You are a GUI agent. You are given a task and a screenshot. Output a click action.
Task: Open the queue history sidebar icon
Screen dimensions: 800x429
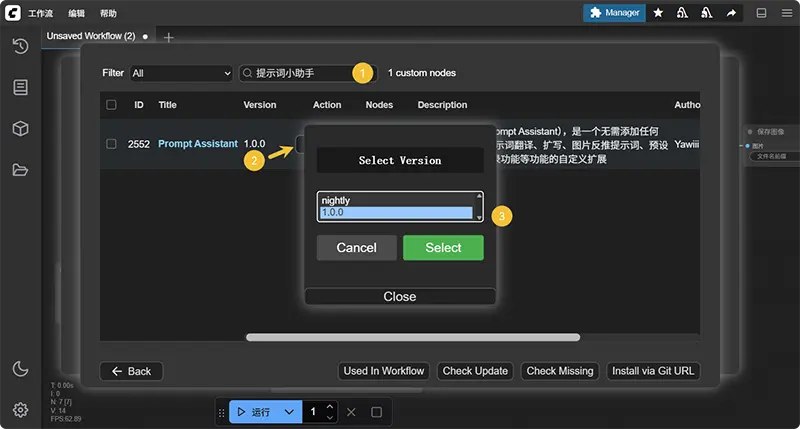point(20,46)
